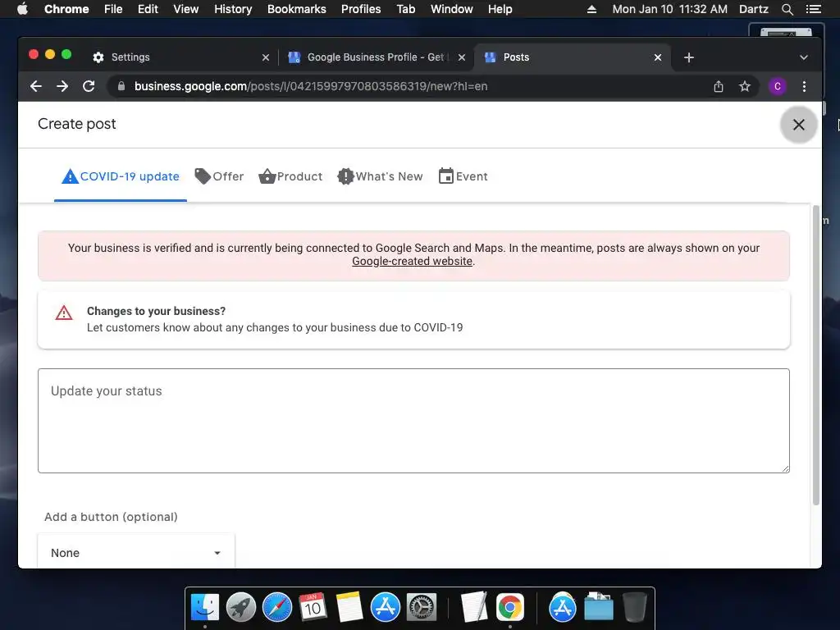Open the What's New post tab
This screenshot has width=840, height=630.
(x=380, y=176)
